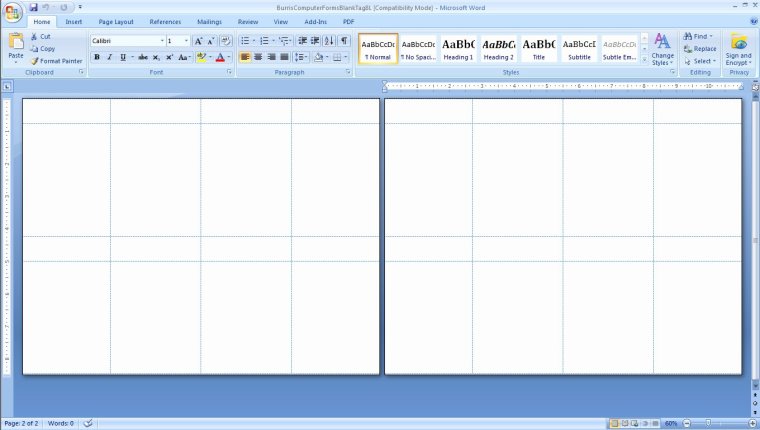Set font color with red A
This screenshot has width=760, height=430.
click(x=219, y=58)
